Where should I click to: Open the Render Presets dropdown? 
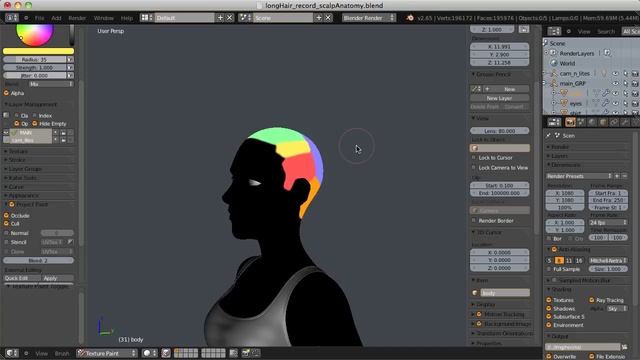[x=579, y=176]
